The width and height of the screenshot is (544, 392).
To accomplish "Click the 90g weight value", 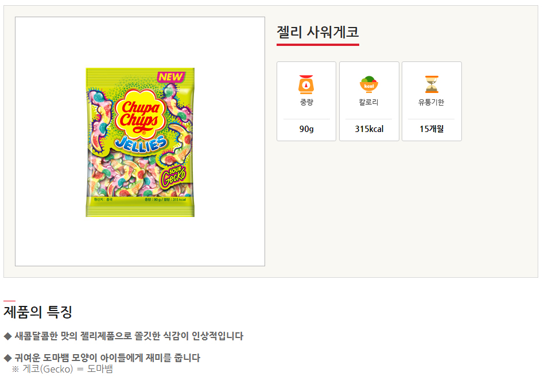I will click(x=306, y=129).
